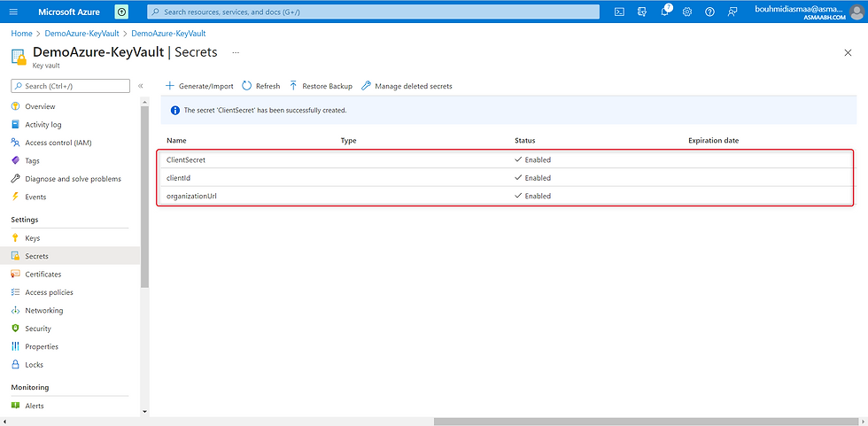Open the notifications bell
868x426 pixels.
tap(665, 12)
